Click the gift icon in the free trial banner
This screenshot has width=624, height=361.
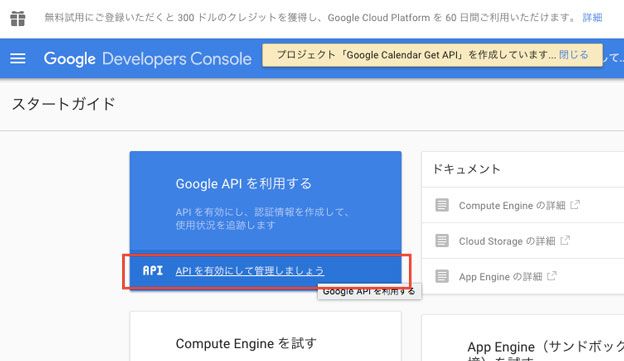(18, 18)
